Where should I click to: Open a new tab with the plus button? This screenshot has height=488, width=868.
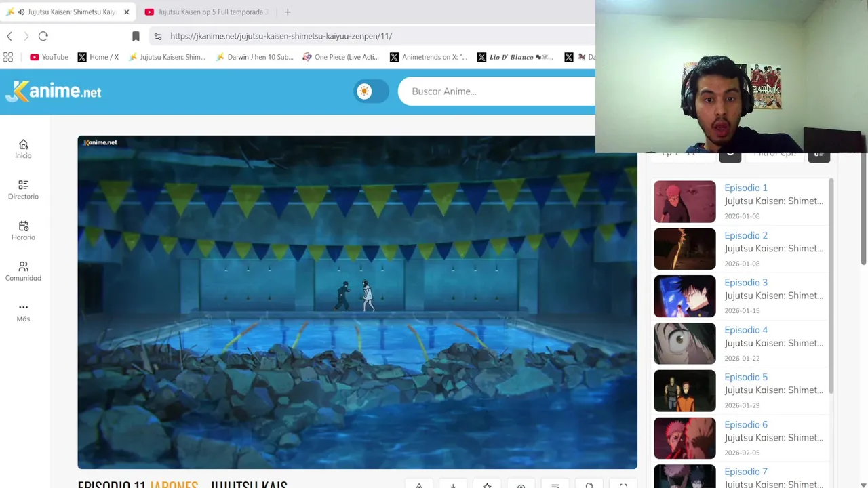tap(288, 12)
